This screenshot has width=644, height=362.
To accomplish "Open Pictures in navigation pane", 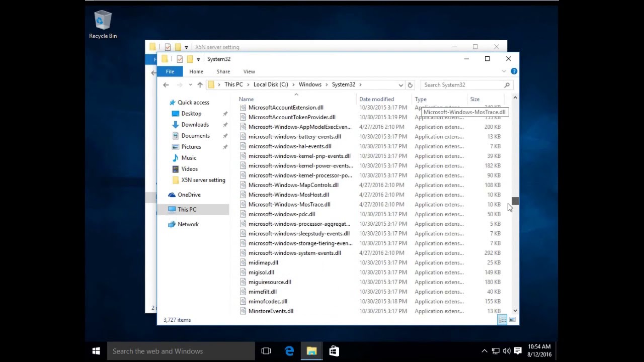I will (191, 147).
